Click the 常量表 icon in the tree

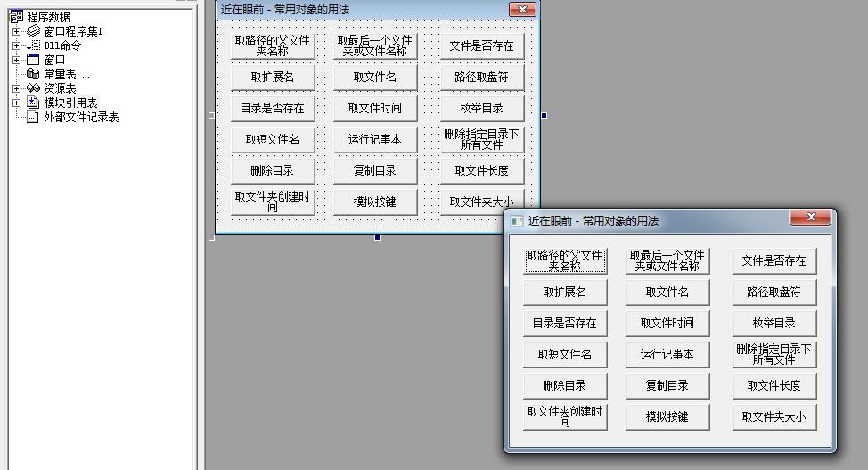pos(33,74)
